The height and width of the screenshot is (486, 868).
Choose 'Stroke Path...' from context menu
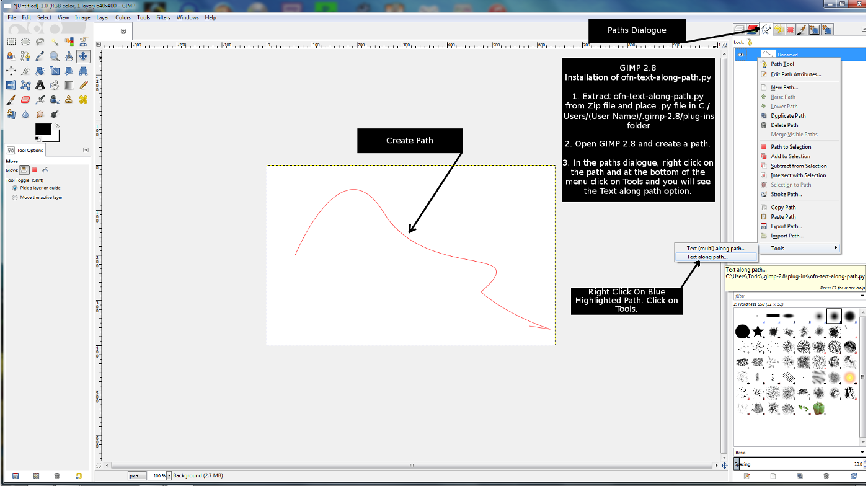(x=786, y=194)
